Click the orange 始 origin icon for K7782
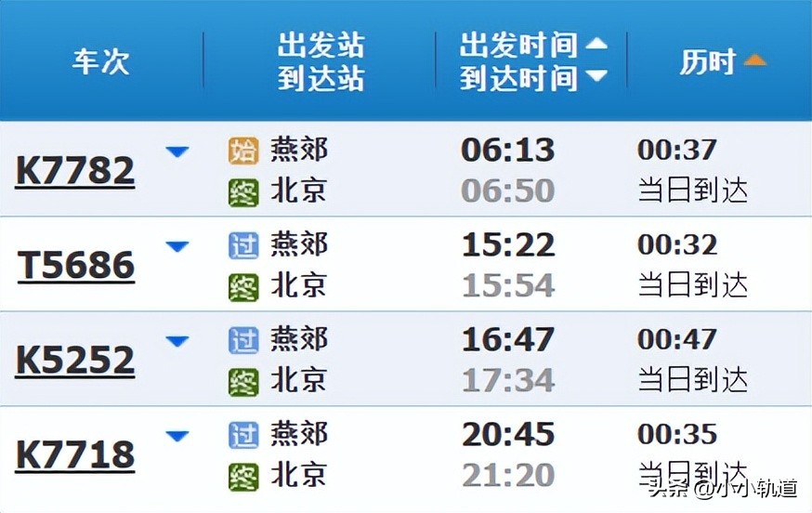The image size is (812, 513). tap(242, 151)
